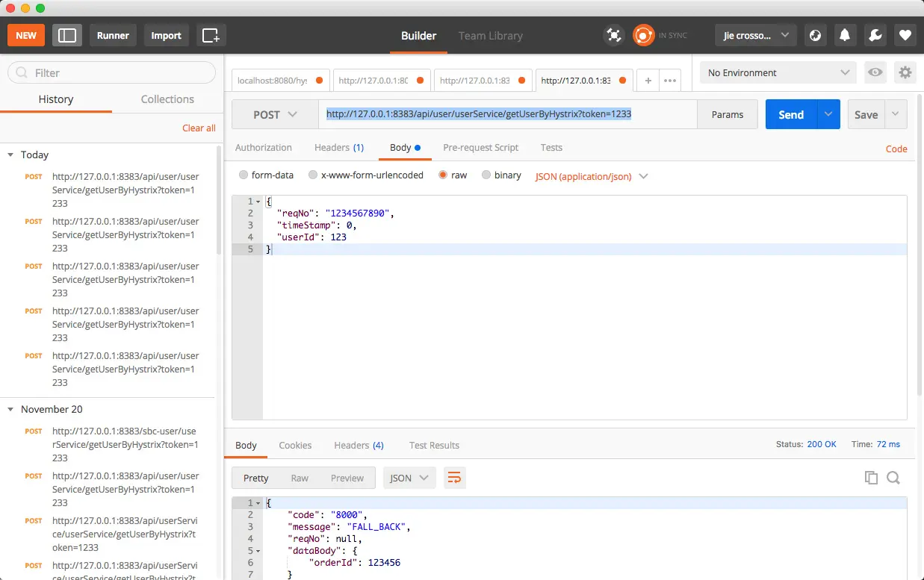
Task: Open JSON (application/json) content type dropdown
Action: 591,176
